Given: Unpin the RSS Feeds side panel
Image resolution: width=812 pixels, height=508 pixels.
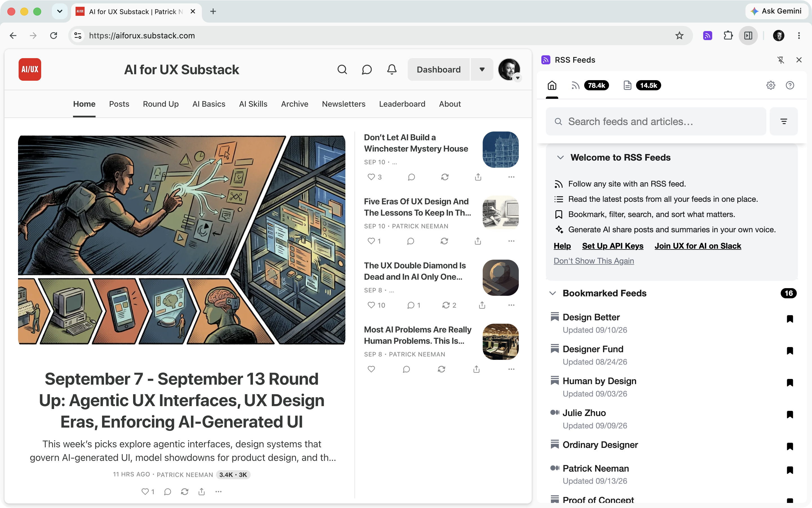Looking at the screenshot, I should [x=781, y=60].
